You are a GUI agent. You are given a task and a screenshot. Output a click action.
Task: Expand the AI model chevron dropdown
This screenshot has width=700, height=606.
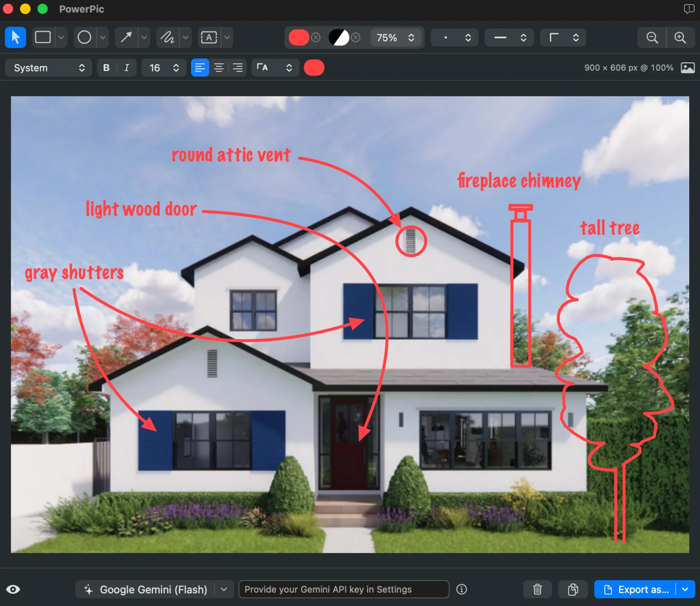[224, 589]
